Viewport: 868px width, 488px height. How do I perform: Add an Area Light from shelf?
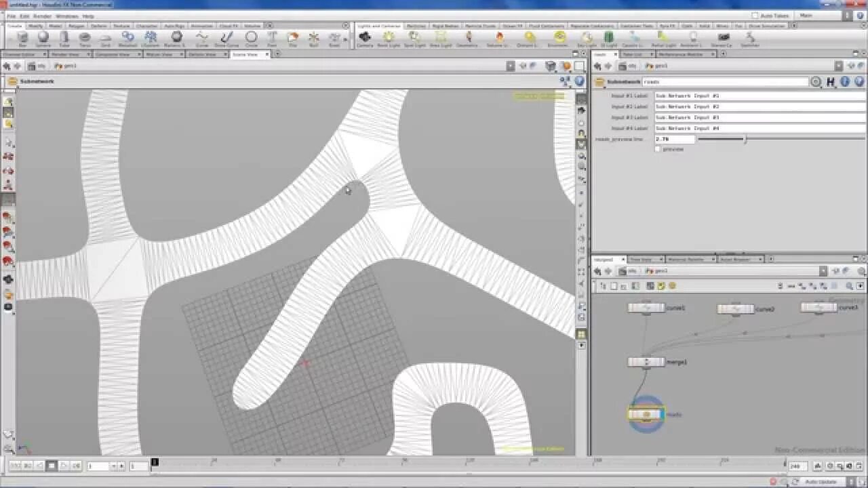coord(440,39)
